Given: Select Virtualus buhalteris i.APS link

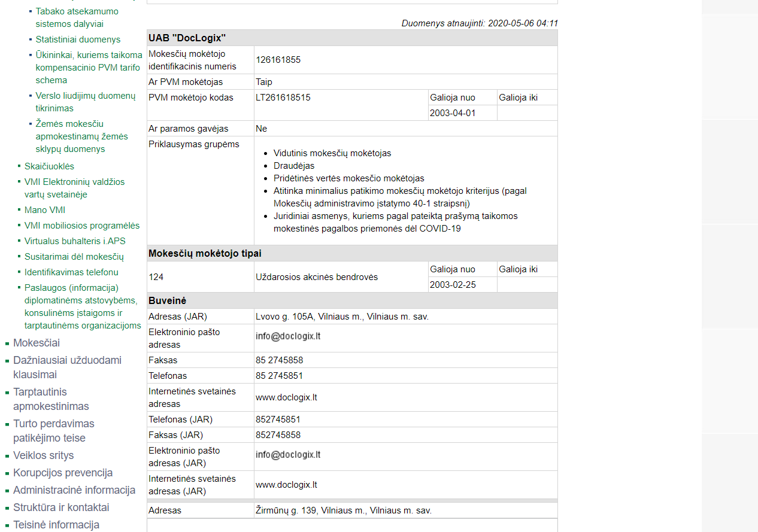Looking at the screenshot, I should pyautogui.click(x=75, y=241).
